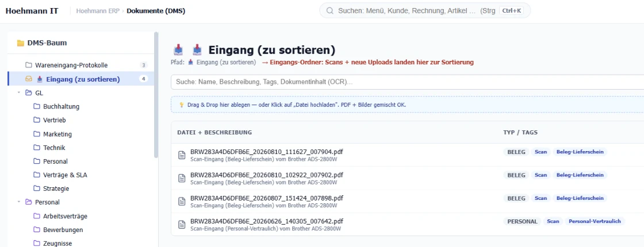Click the Marketing folder icon
The image size is (644, 247).
37,134
